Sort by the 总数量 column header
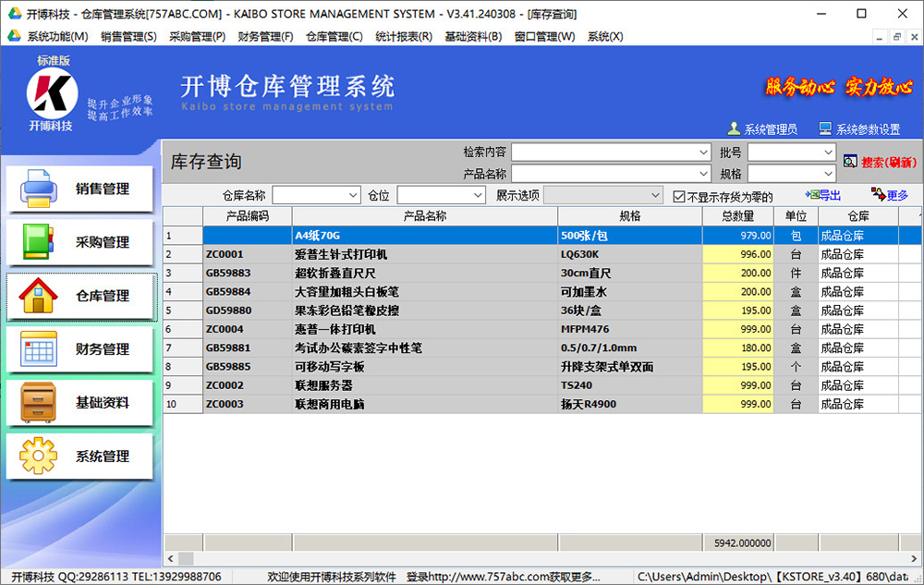Screen dimensions: 924x585 tap(737, 216)
